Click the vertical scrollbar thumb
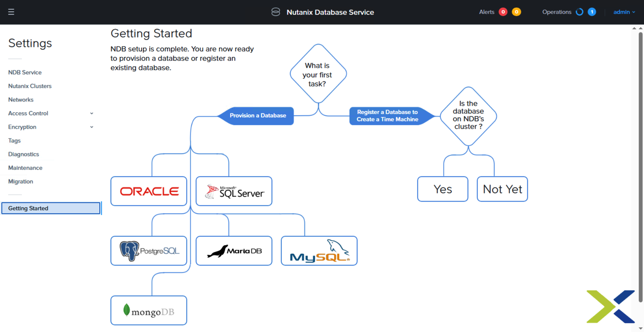Image resolution: width=644 pixels, height=332 pixels. [x=641, y=167]
